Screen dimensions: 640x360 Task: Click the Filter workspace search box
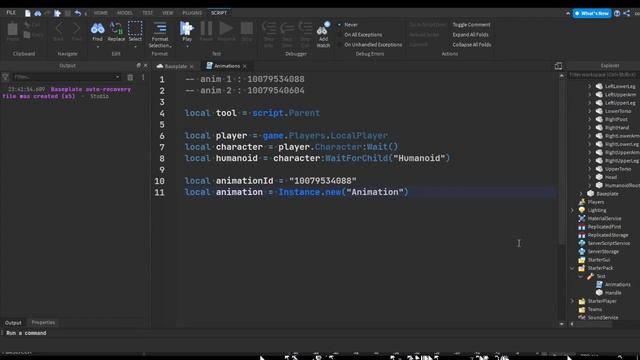point(603,75)
